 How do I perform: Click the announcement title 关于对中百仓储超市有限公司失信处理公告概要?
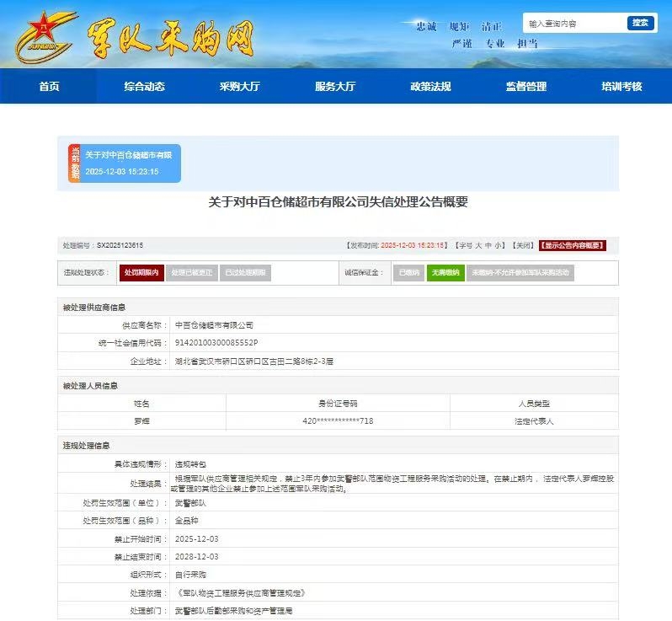(339, 202)
